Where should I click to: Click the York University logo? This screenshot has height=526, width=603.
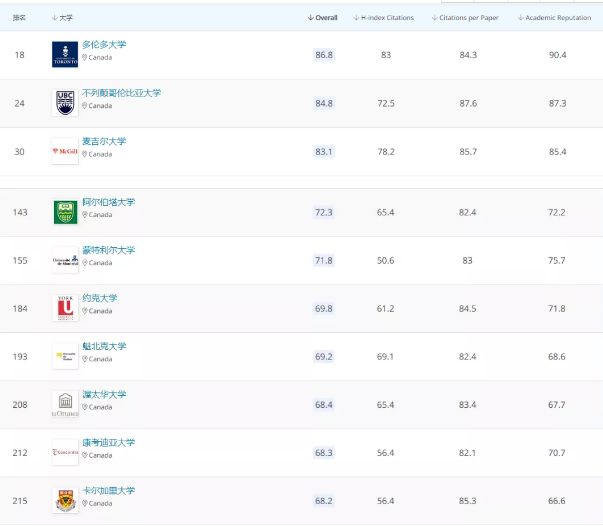(x=65, y=308)
